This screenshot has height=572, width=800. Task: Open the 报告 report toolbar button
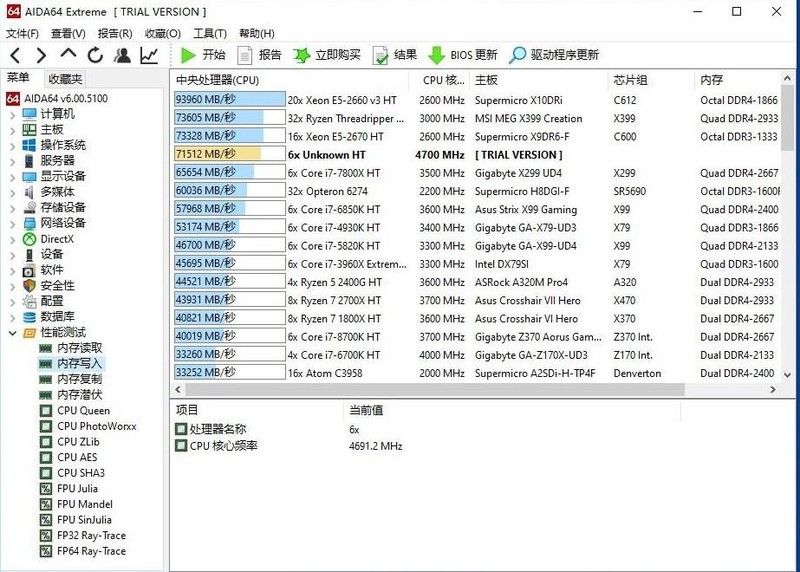(260, 55)
